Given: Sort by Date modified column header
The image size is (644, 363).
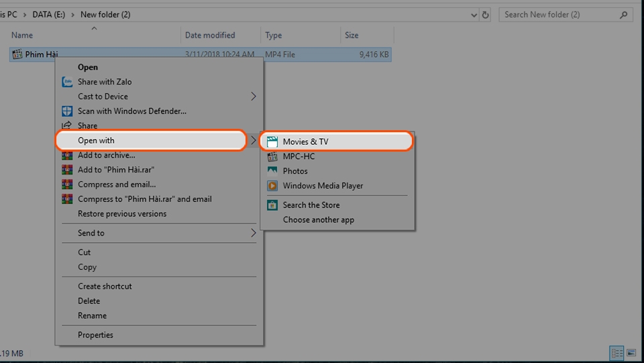Looking at the screenshot, I should (210, 35).
